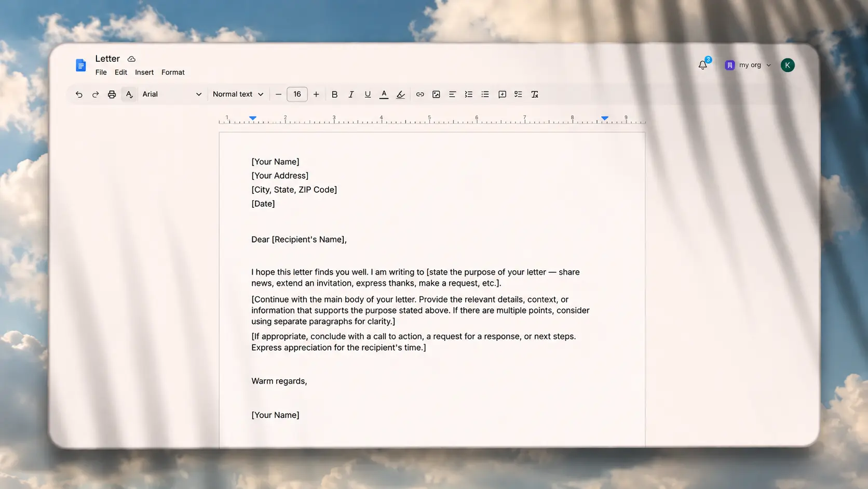Image resolution: width=868 pixels, height=489 pixels.
Task: Click the purple my org logo icon
Action: point(730,65)
